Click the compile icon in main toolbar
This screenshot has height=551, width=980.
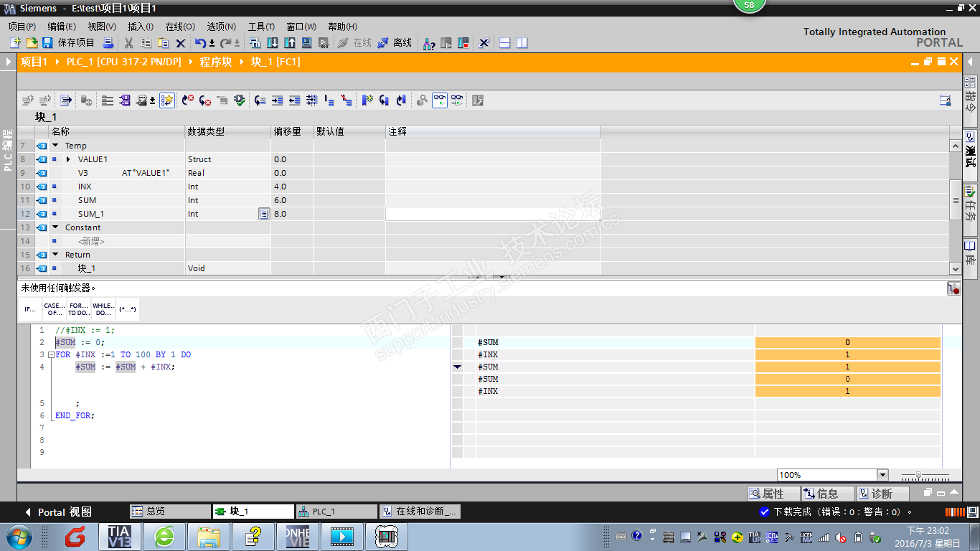(x=255, y=43)
